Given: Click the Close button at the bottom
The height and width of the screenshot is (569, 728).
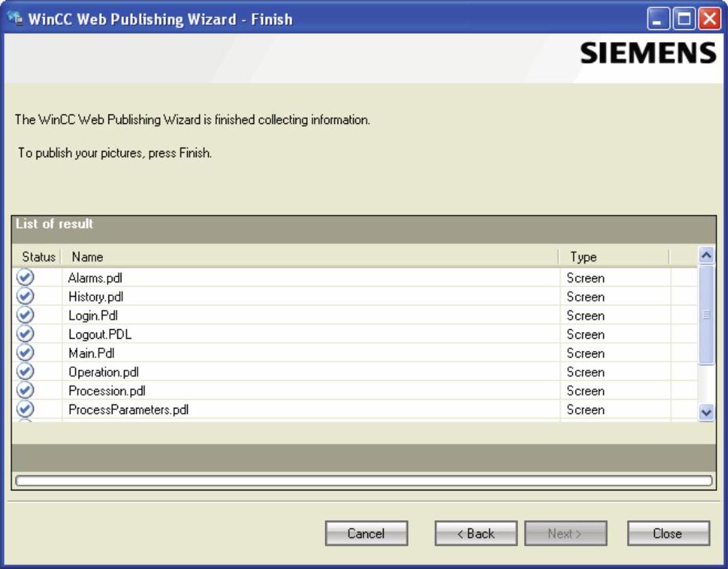Looking at the screenshot, I should coord(668,533).
